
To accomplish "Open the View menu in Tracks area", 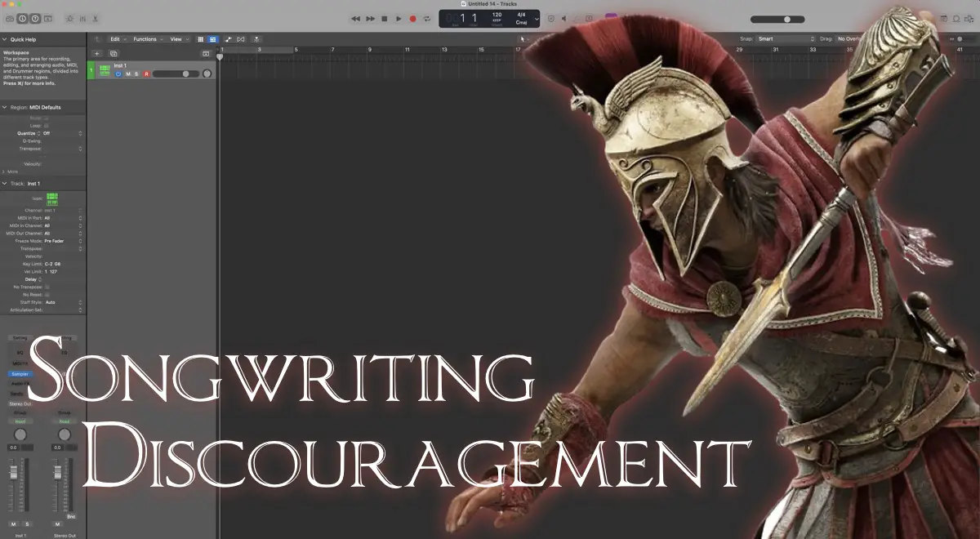I will pos(178,39).
